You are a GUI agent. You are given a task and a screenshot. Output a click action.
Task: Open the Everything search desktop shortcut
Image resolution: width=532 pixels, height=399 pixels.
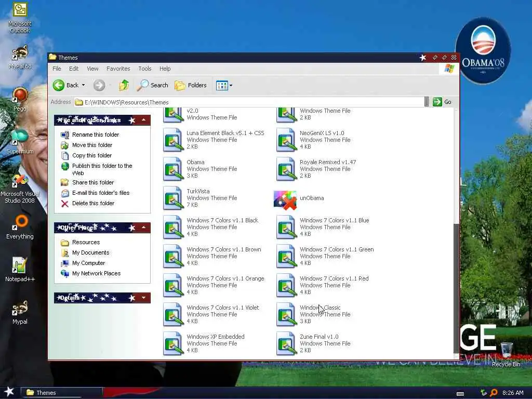pyautogui.click(x=20, y=227)
